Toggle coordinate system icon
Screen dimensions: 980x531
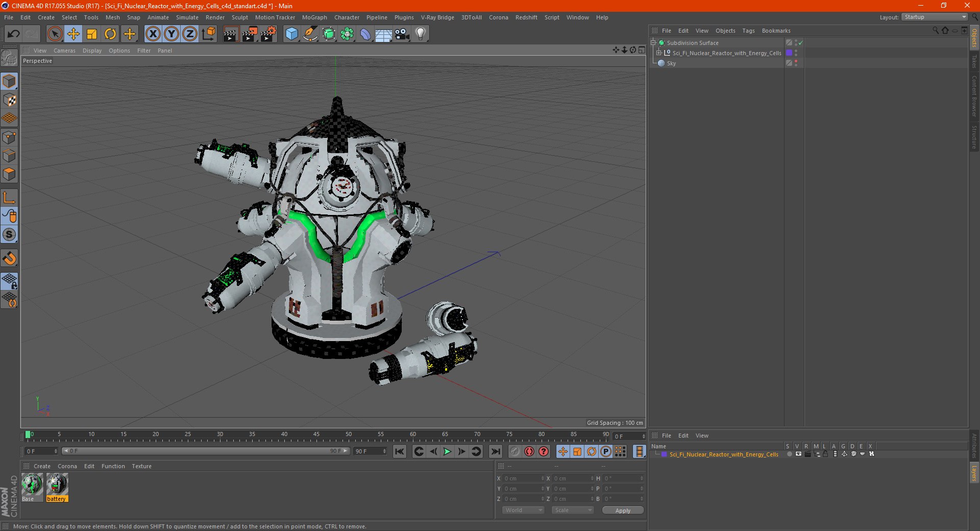click(x=209, y=34)
